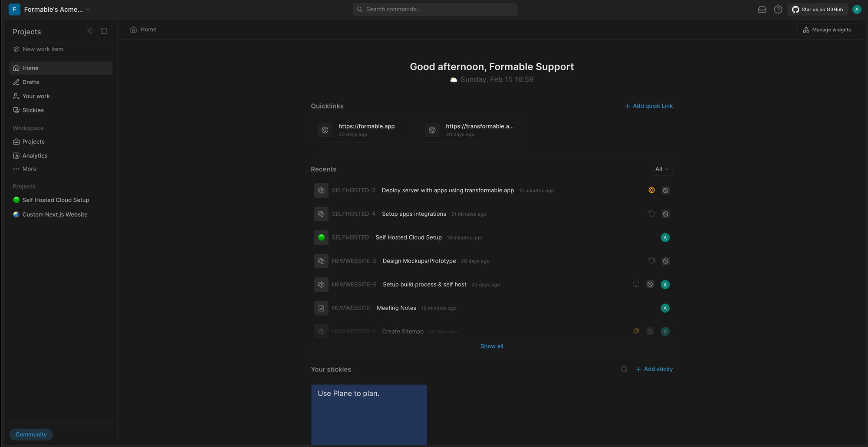Viewport: 868px width, 447px height.
Task: Click the Manage widgets icon
Action: click(806, 29)
